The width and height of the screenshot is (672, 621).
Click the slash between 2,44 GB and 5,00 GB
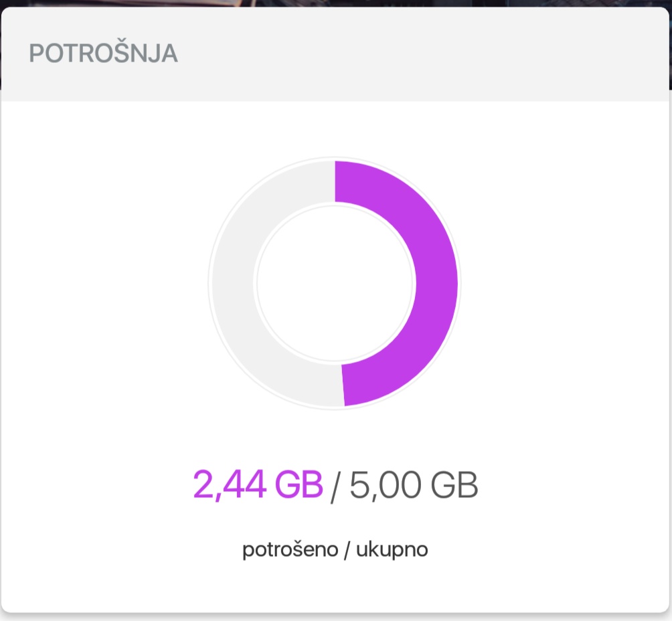point(335,486)
